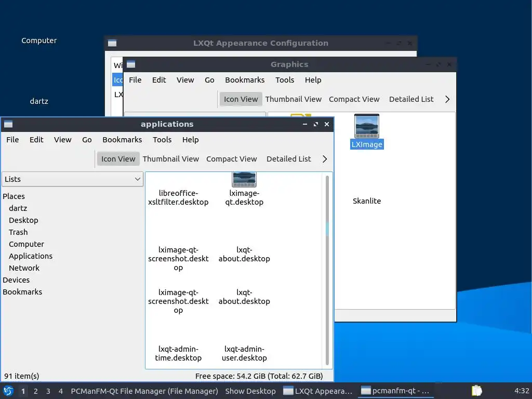Select Skanlite in Graphics window
Screen dimensions: 532x399
click(x=367, y=201)
